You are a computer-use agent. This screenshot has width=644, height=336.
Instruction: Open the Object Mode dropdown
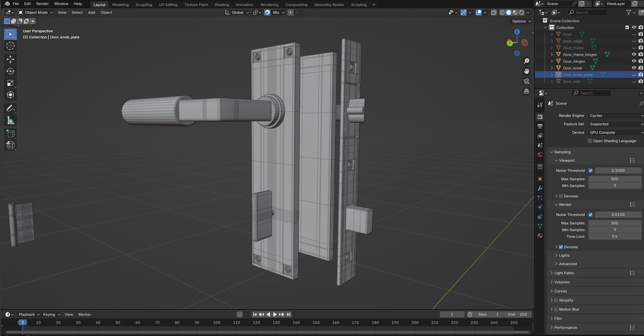click(35, 12)
